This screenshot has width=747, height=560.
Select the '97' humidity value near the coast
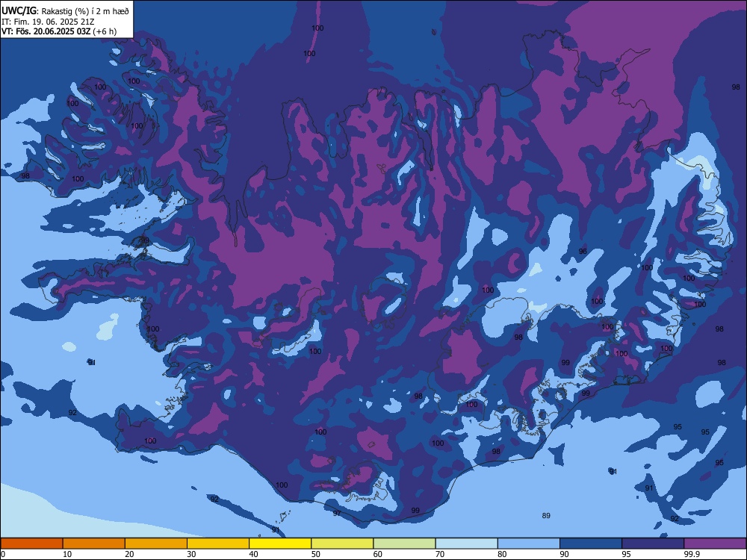coord(337,514)
